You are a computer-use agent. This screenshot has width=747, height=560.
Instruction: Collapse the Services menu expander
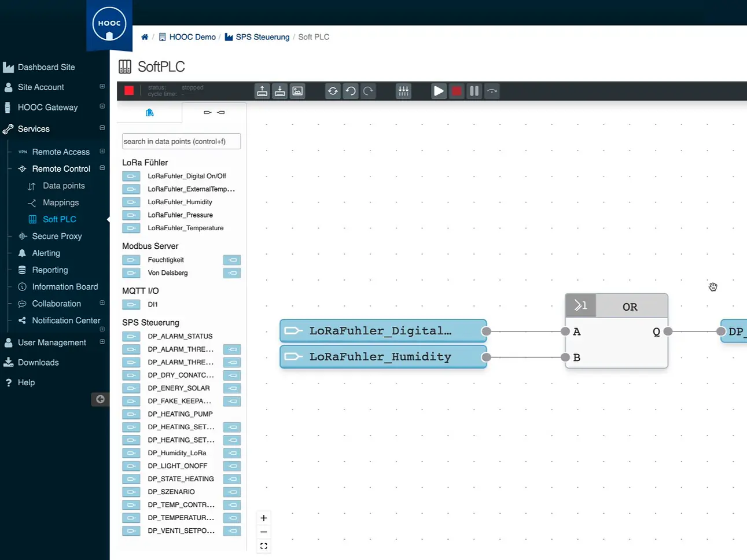pyautogui.click(x=102, y=128)
